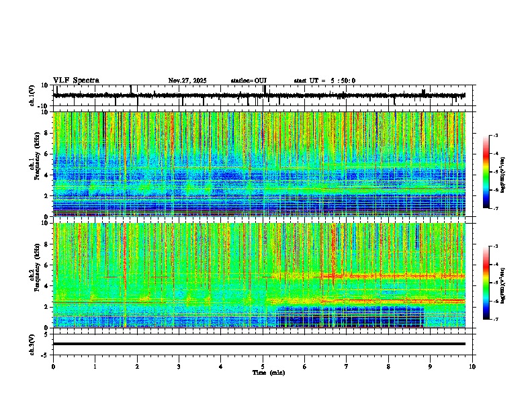Screen dimensions: 532x411
Task: Click the "-3" label on ch.1 colorbar
Action: click(495, 136)
